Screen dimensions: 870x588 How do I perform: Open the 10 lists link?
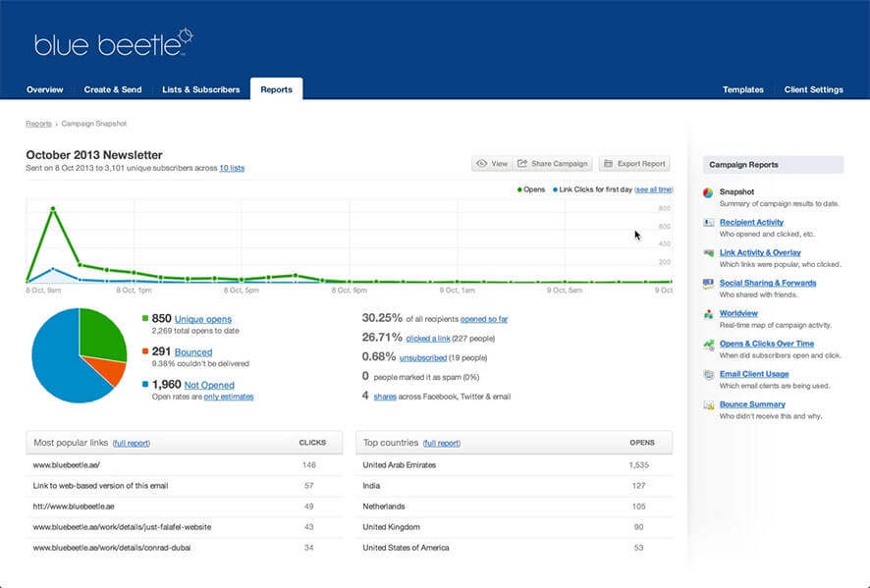[232, 168]
